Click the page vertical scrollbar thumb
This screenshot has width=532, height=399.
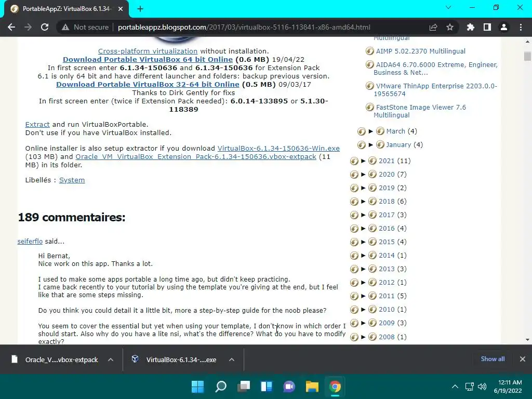(527, 56)
